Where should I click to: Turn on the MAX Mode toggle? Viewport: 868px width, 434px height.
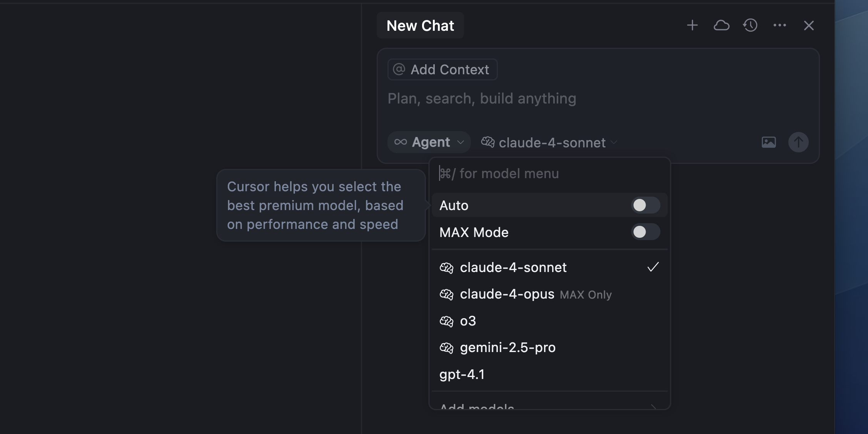(x=645, y=232)
